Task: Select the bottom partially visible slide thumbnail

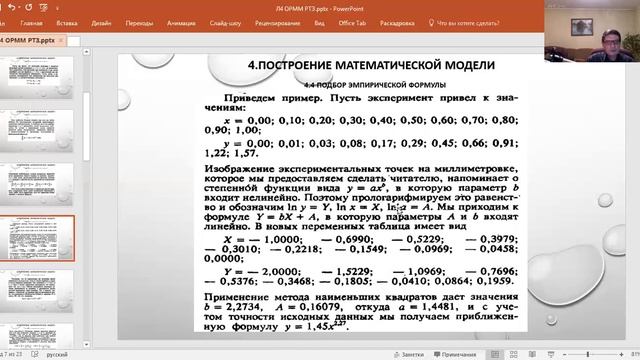Action: (x=37, y=336)
